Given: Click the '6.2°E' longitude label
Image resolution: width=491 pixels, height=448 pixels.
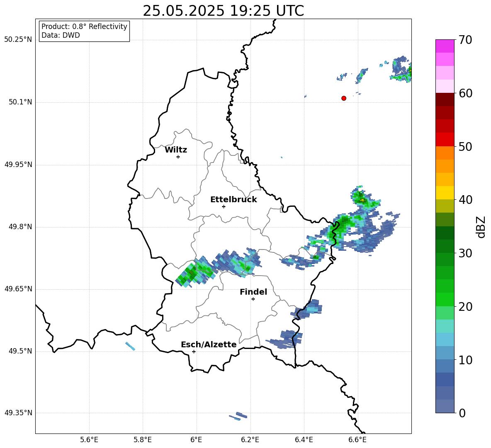Looking at the screenshot, I should [250, 440].
